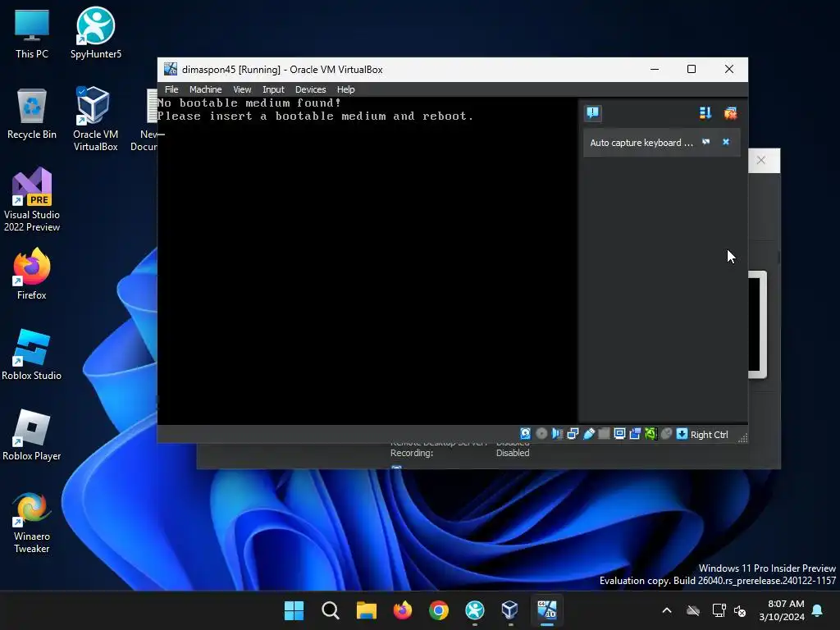Image resolution: width=840 pixels, height=630 pixels.
Task: Click the background window's close X button
Action: pos(760,160)
